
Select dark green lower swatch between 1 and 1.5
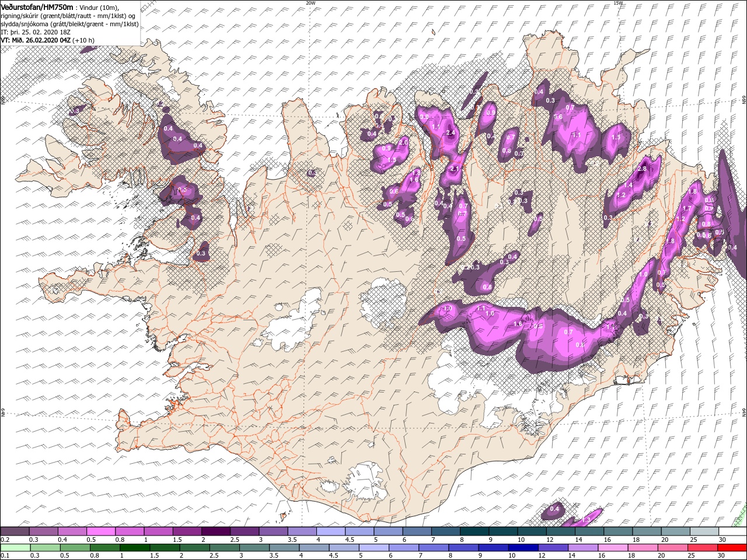(x=135, y=548)
